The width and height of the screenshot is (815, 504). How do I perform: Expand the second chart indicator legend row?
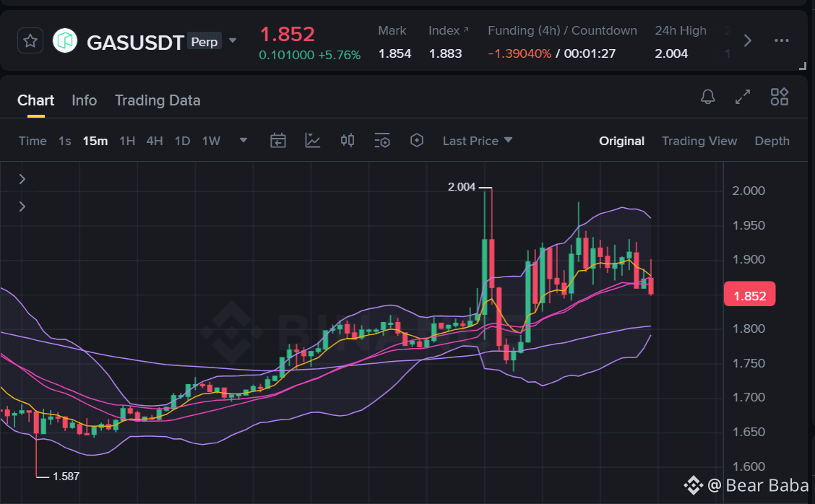click(22, 207)
